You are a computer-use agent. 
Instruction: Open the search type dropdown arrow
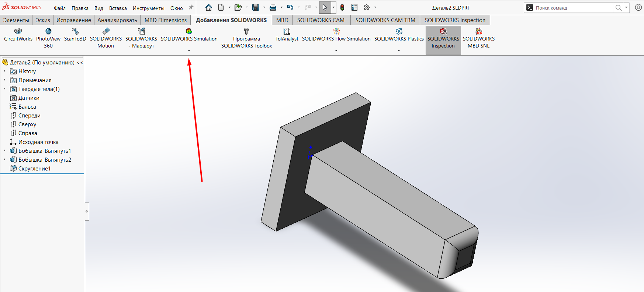coord(626,8)
